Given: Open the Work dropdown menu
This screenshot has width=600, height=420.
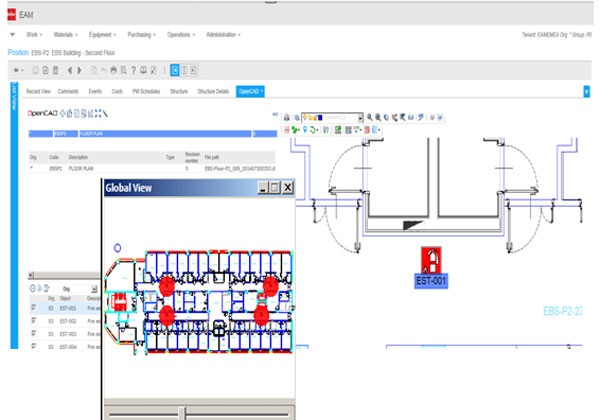Looking at the screenshot, I should [32, 34].
